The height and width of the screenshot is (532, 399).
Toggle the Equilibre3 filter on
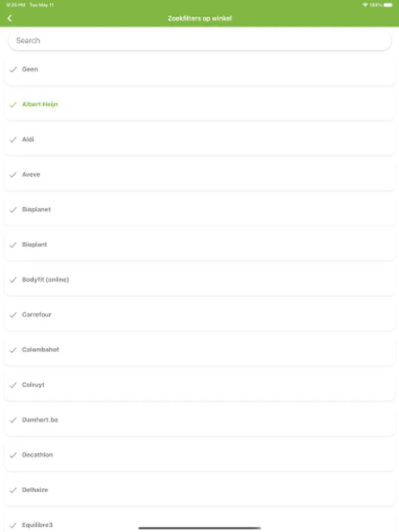tap(37, 524)
